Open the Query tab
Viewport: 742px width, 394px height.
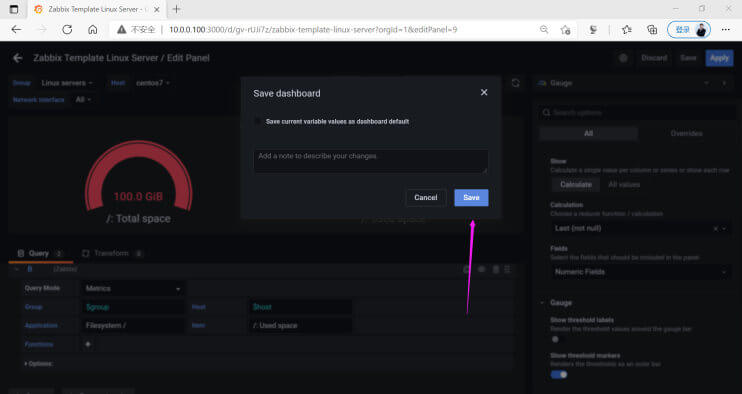(41, 254)
